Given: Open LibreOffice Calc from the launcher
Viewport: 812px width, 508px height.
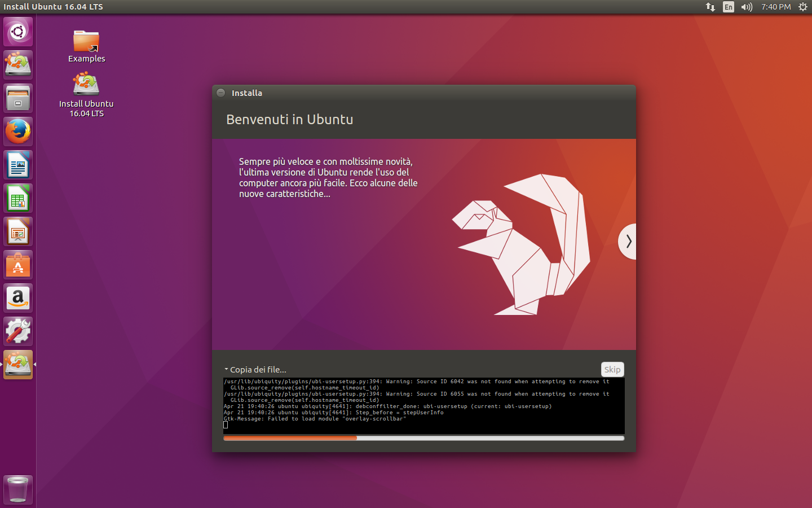Looking at the screenshot, I should (x=18, y=198).
